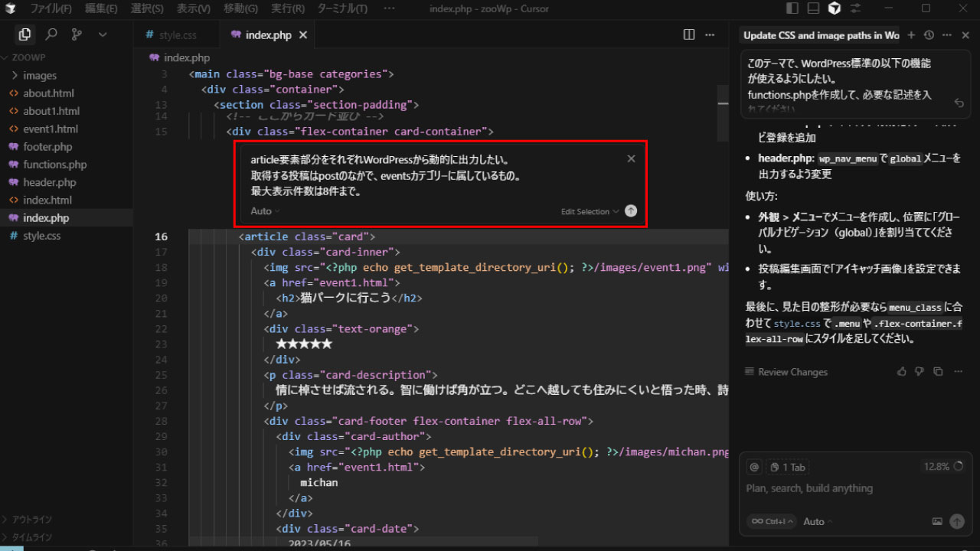Image resolution: width=980 pixels, height=551 pixels.
Task: Submit the inline edit prompt arrow
Action: pos(631,211)
